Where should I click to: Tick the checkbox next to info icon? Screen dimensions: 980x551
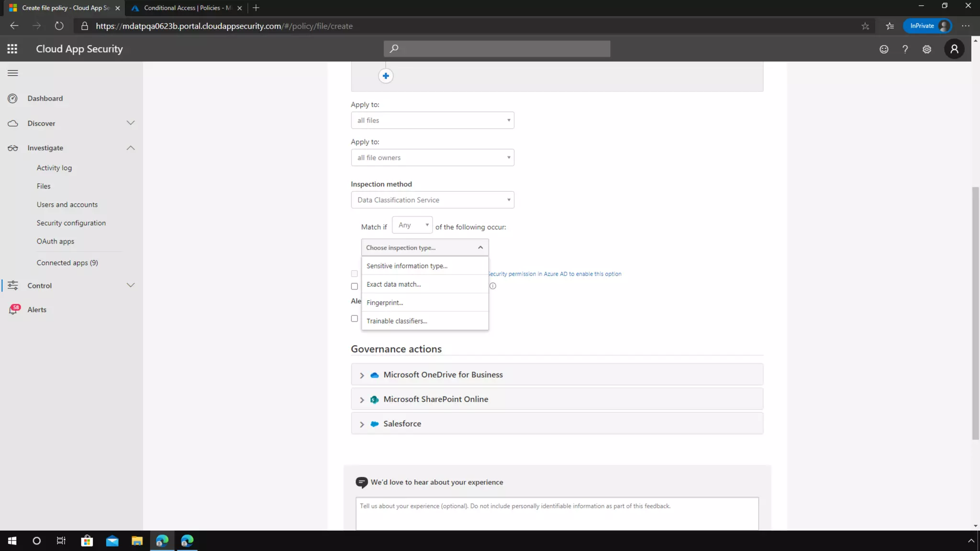(355, 287)
